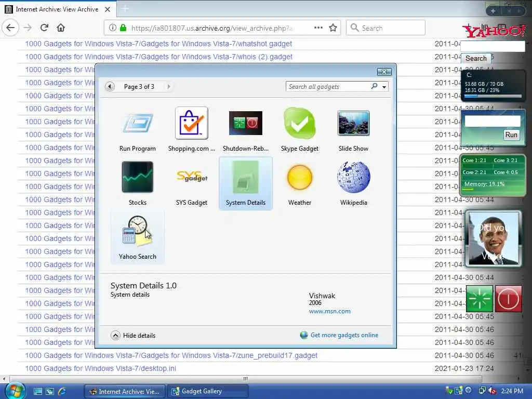The height and width of the screenshot is (399, 532).
Task: Switch to Internet Archive: View Archive tab
Action: point(57,9)
